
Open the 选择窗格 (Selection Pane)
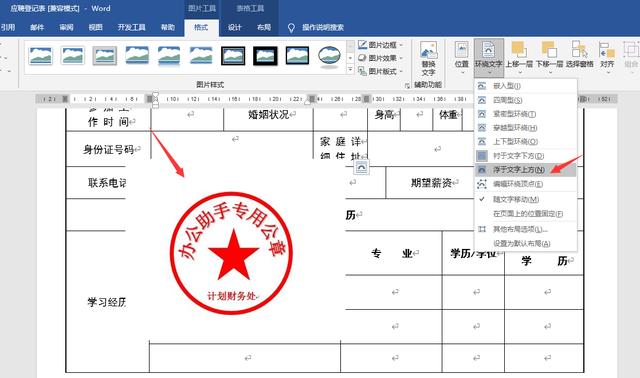point(580,55)
